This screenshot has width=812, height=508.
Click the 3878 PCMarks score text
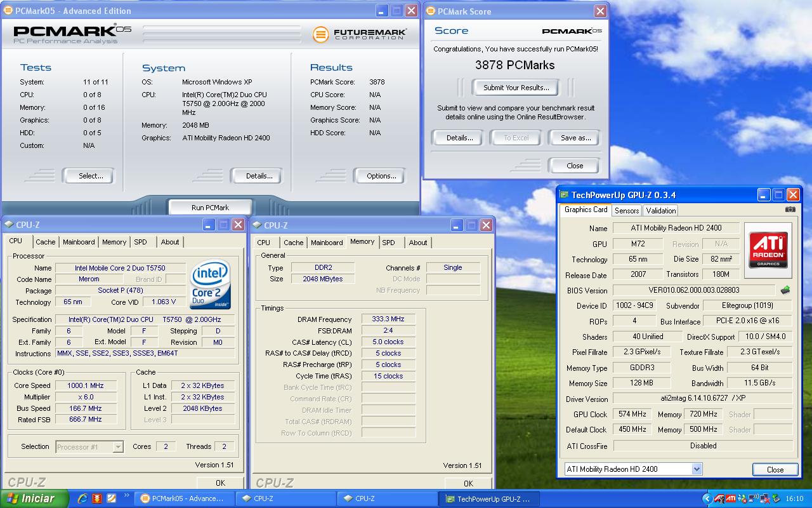515,65
